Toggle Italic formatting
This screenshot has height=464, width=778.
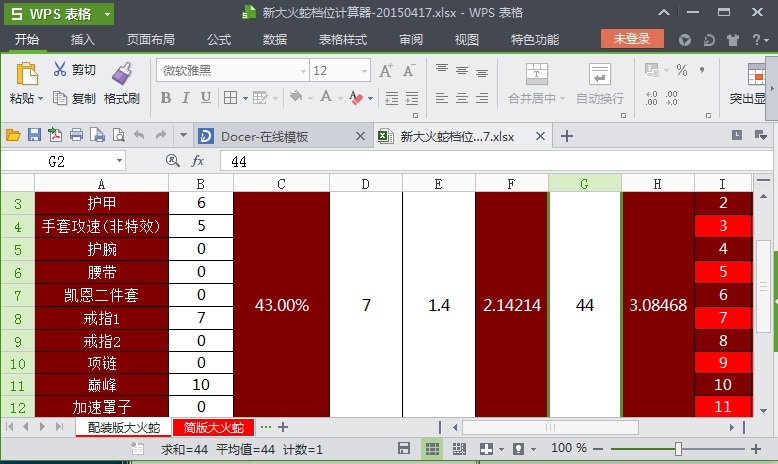pos(186,98)
